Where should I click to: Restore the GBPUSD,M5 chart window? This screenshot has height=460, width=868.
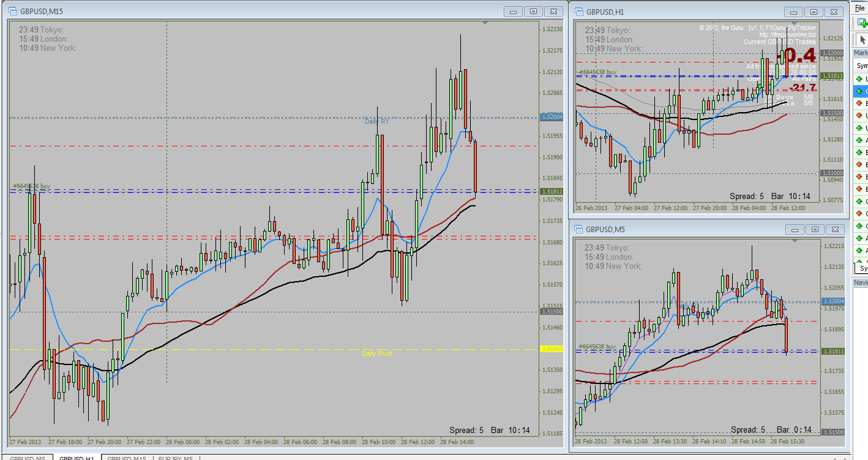point(814,229)
